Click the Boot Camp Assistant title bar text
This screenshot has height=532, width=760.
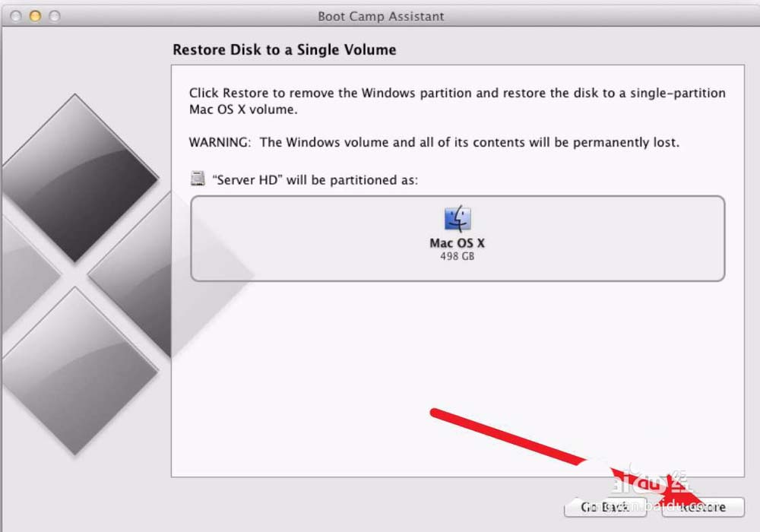tap(381, 16)
